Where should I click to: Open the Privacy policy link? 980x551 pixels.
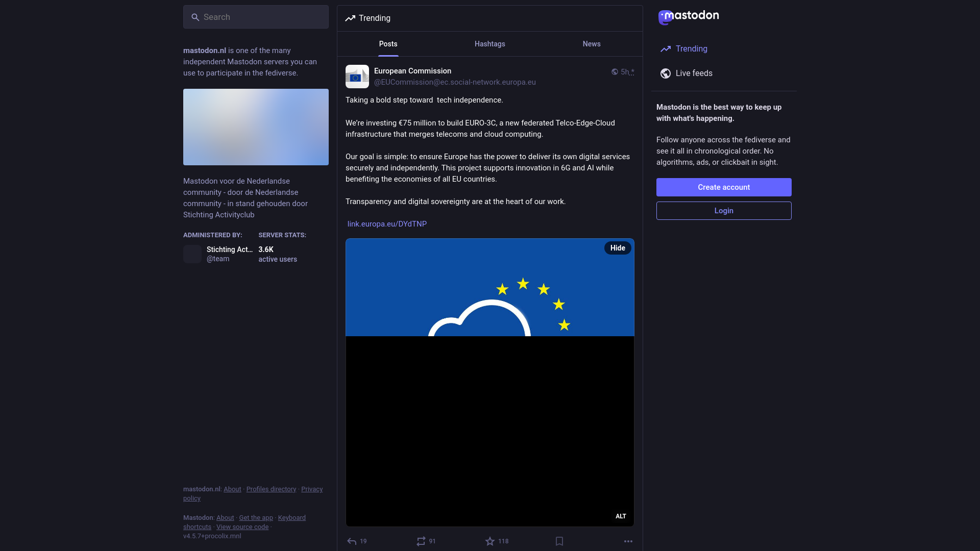pos(253,494)
